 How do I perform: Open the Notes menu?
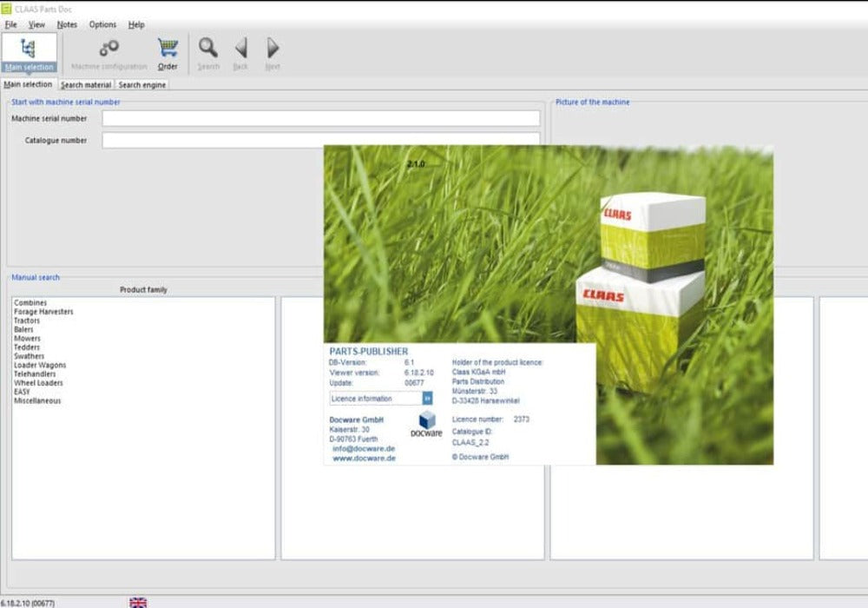(67, 24)
